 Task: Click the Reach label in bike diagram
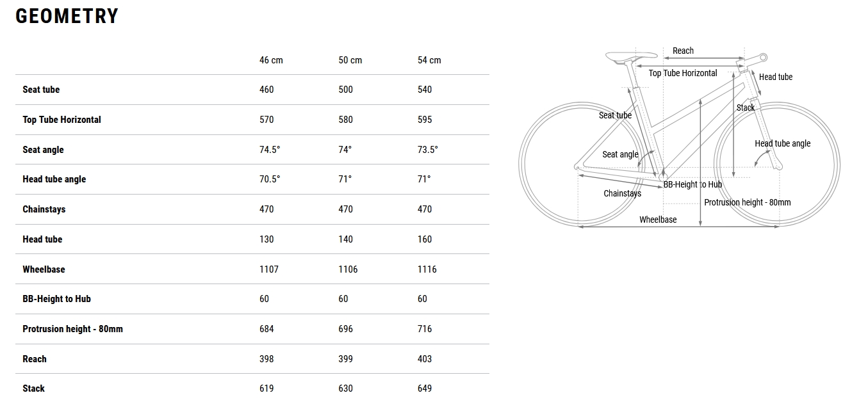[683, 51]
